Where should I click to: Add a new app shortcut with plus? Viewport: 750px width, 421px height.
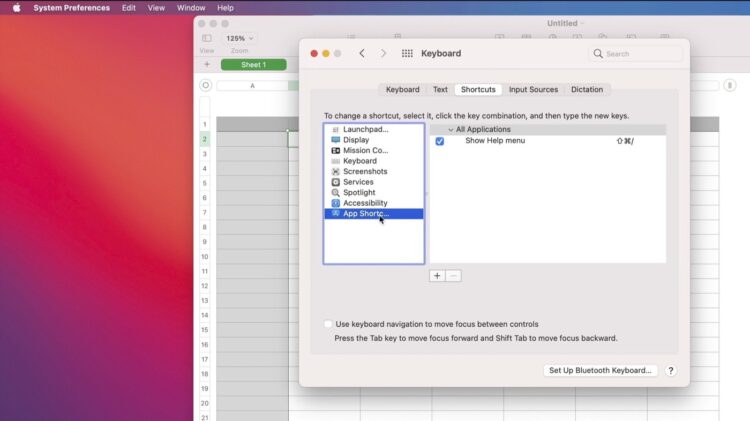coord(437,276)
